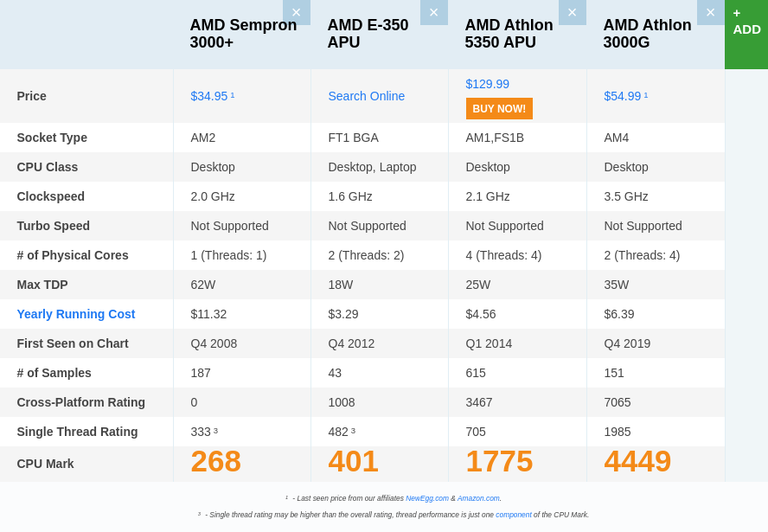Click the Cross-Platform Rating label

tap(80, 402)
